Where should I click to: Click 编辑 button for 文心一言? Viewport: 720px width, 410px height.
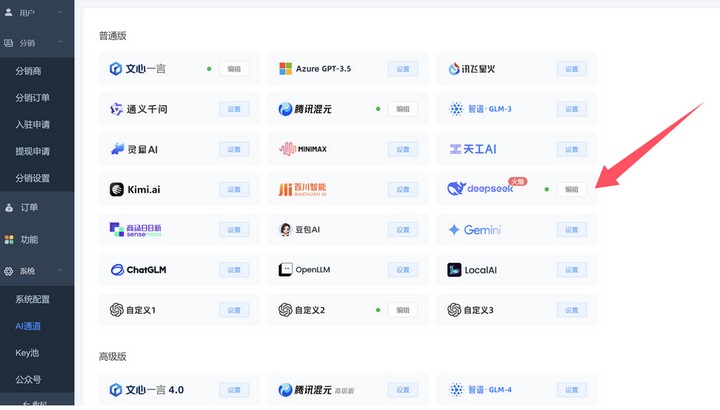[x=234, y=69]
